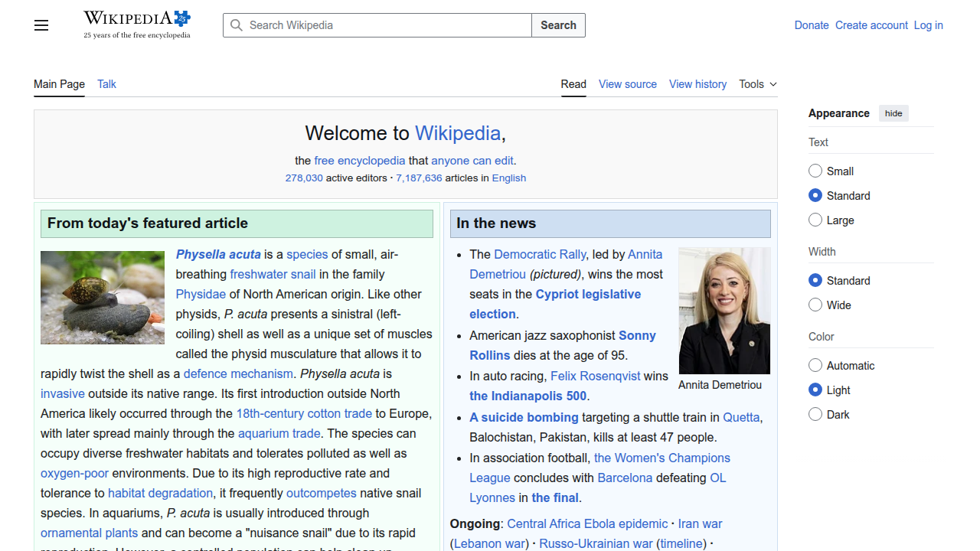Follow the aquarium trade link

[x=279, y=433]
